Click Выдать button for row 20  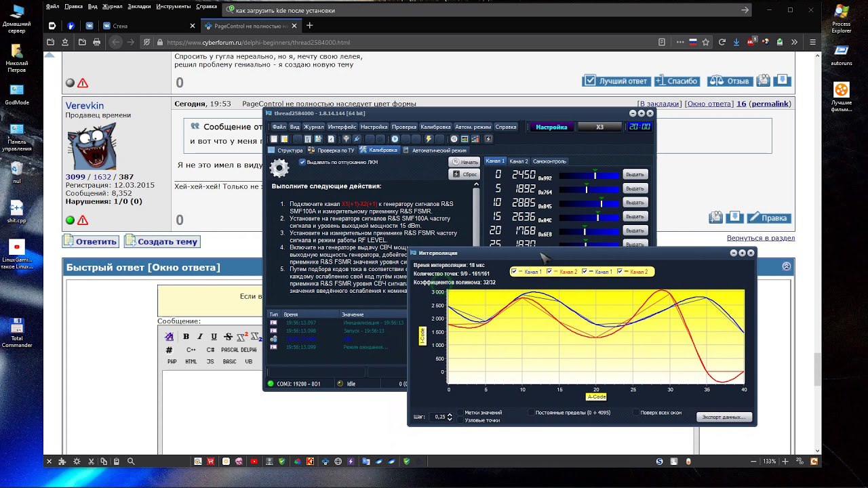click(635, 230)
